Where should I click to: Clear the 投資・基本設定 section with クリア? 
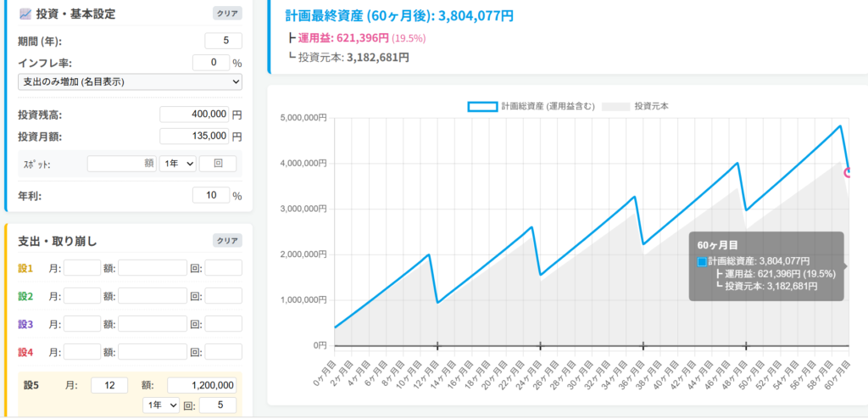click(x=227, y=14)
